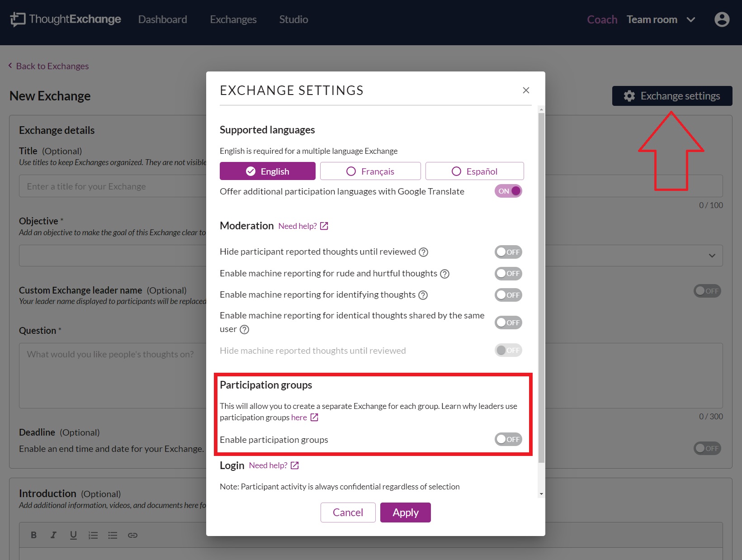Click the bold formatting icon

[33, 535]
